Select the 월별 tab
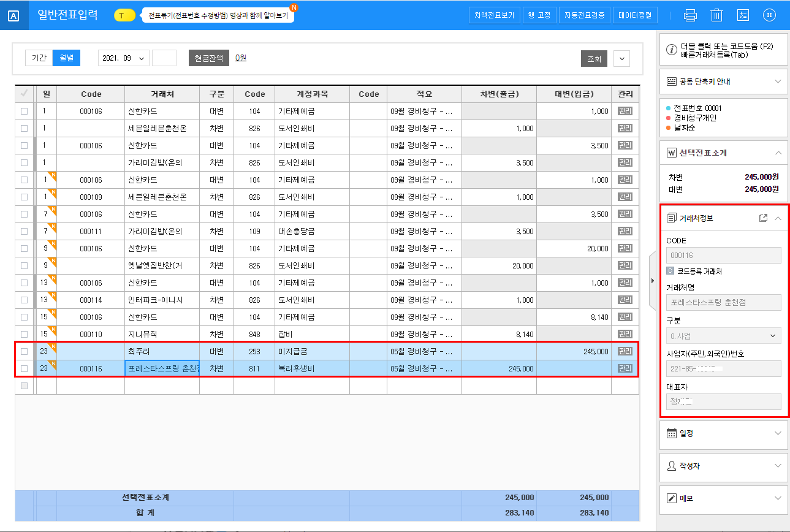Image resolution: width=790 pixels, height=532 pixels. click(66, 58)
